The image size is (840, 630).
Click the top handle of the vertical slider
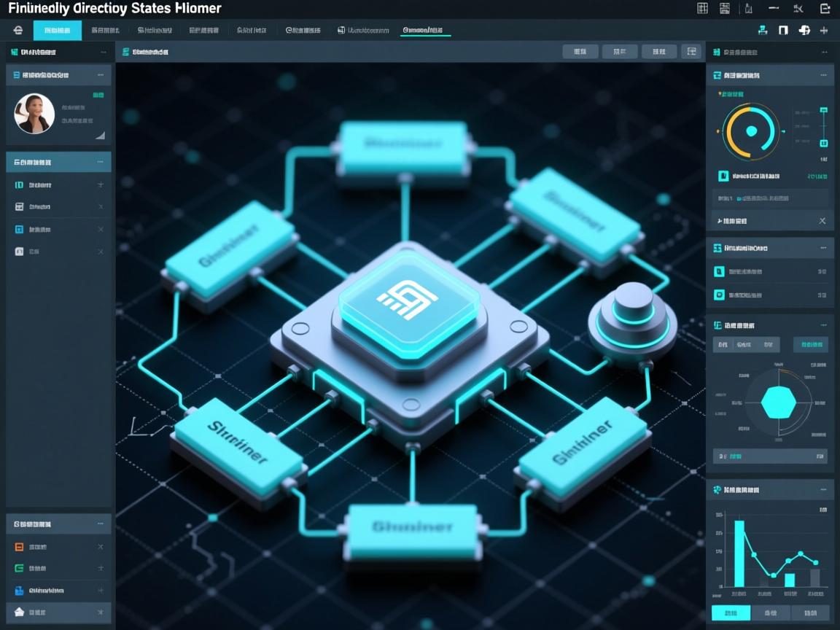pos(824,110)
